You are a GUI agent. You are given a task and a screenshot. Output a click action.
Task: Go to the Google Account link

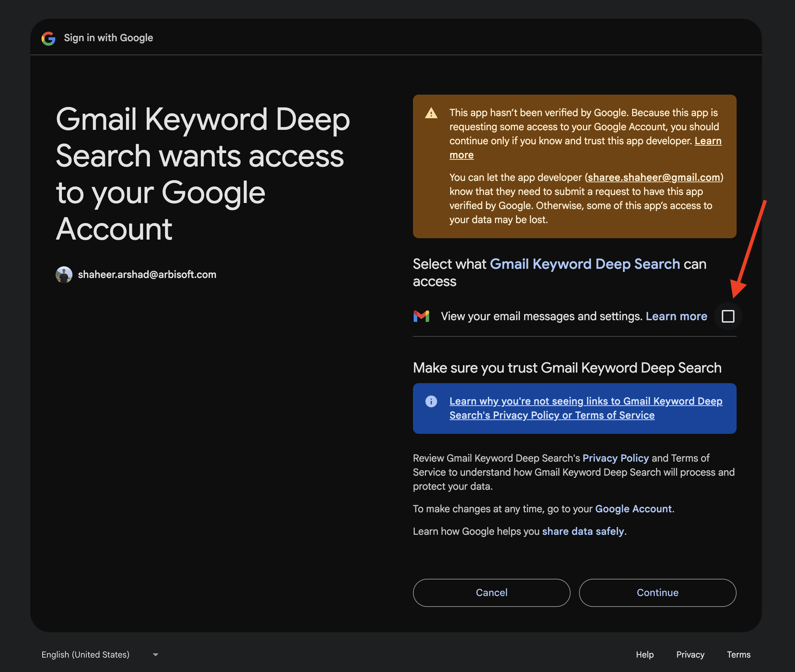pyautogui.click(x=633, y=508)
